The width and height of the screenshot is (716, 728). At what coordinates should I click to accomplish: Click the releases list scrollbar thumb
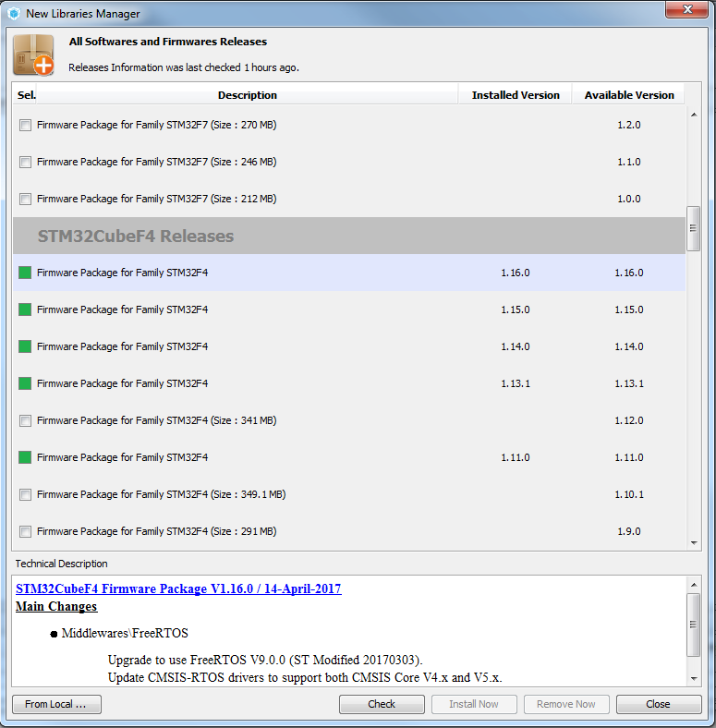coord(693,228)
